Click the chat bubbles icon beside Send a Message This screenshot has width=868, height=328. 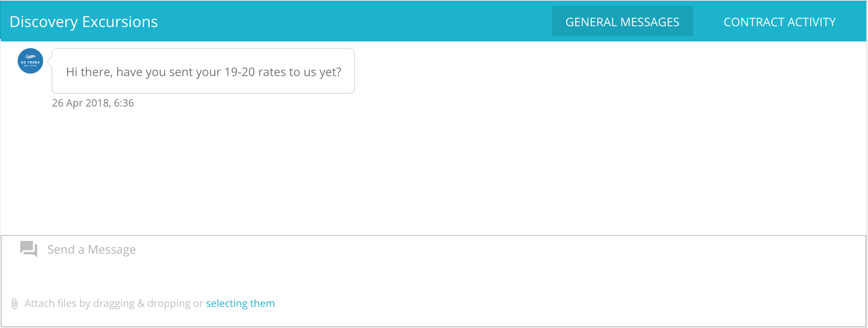[29, 249]
